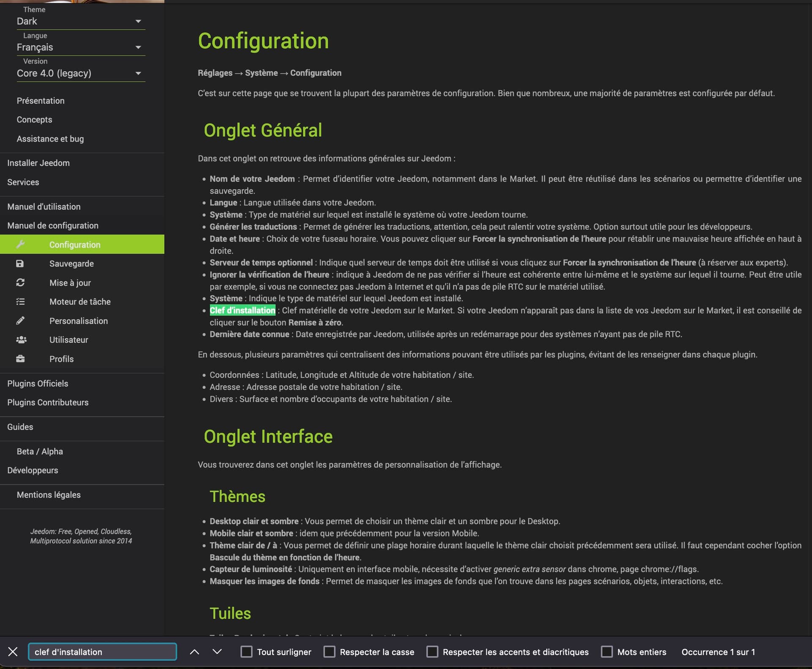
Task: Click the floppy disk Sauvegarde icon
Action: tap(20, 264)
